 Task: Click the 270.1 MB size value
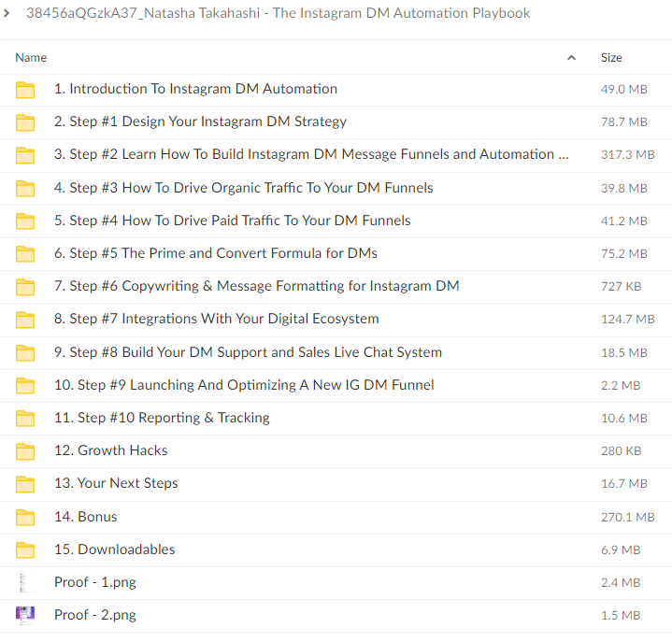[x=628, y=518]
